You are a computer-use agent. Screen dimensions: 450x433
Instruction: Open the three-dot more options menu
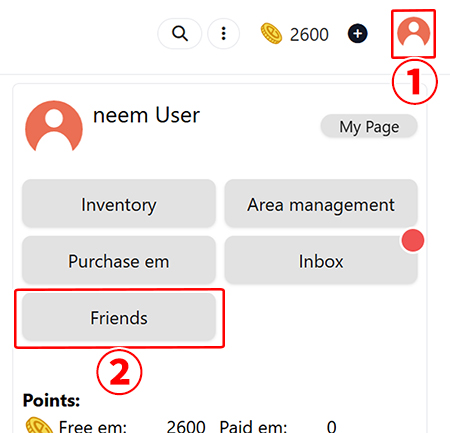224,33
